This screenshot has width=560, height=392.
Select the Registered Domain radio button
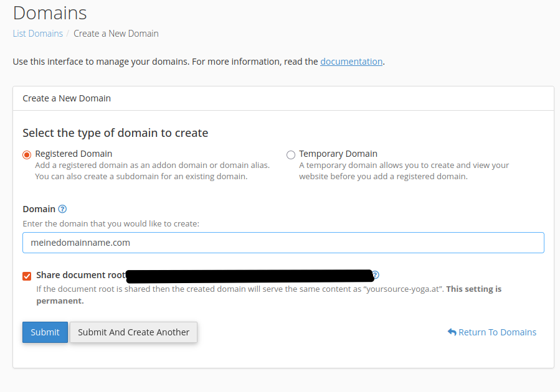coord(27,155)
